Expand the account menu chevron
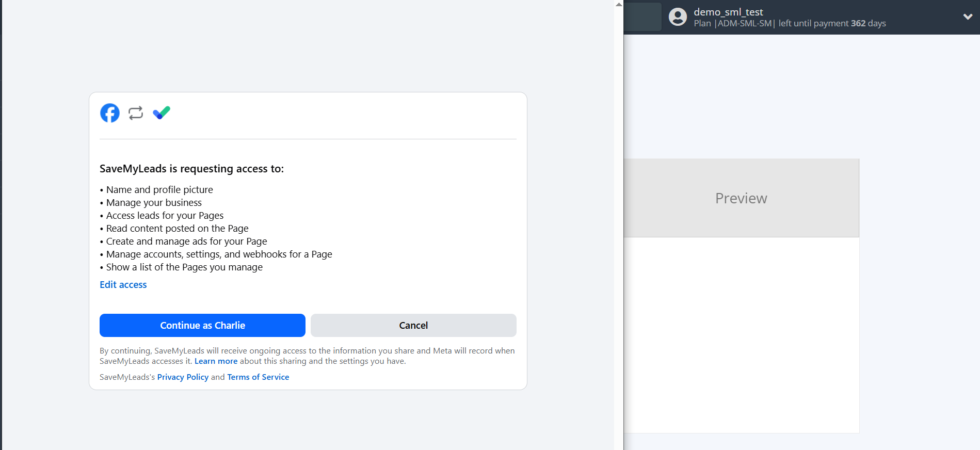The height and width of the screenshot is (450, 980). (968, 17)
